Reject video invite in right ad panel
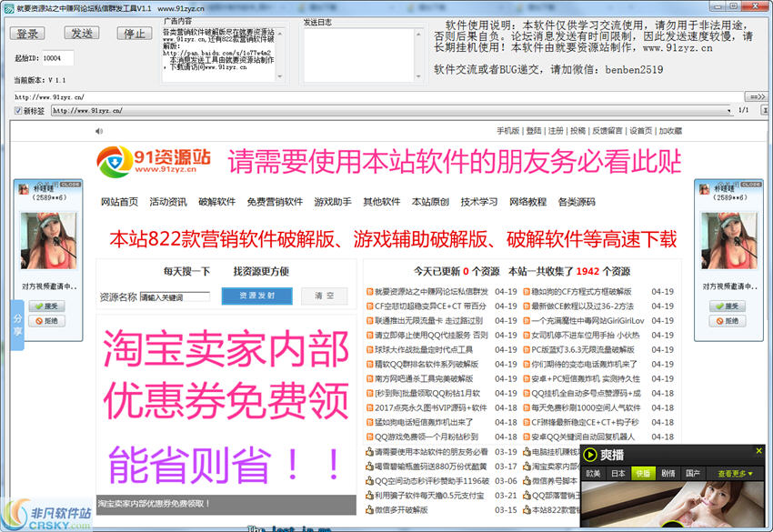 (x=728, y=321)
